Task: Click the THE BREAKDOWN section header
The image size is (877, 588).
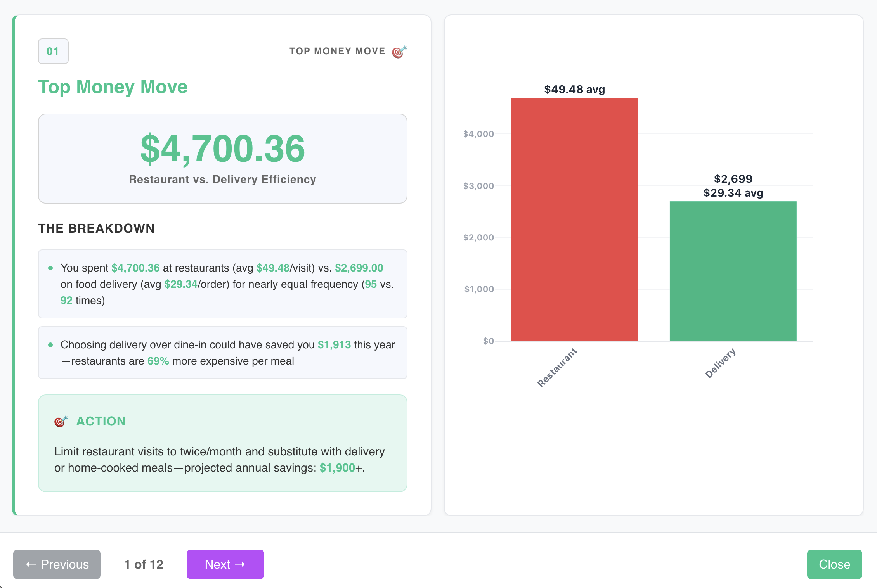Action: tap(96, 228)
